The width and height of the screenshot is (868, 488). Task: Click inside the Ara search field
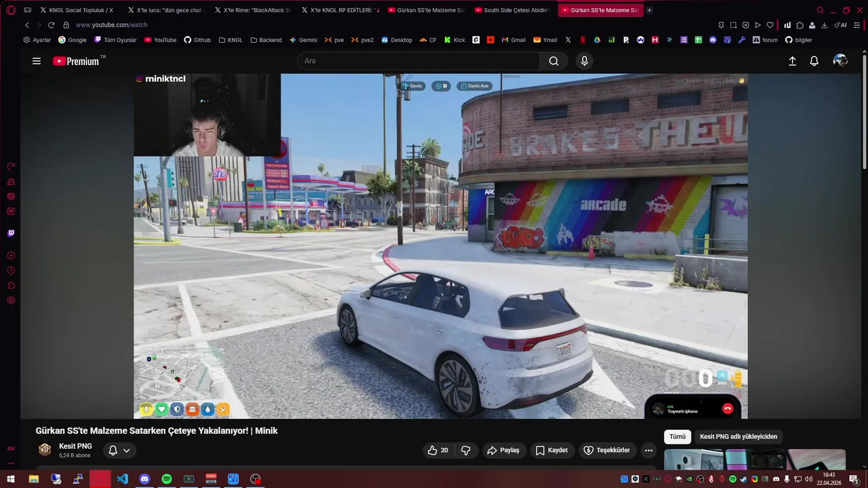(418, 61)
